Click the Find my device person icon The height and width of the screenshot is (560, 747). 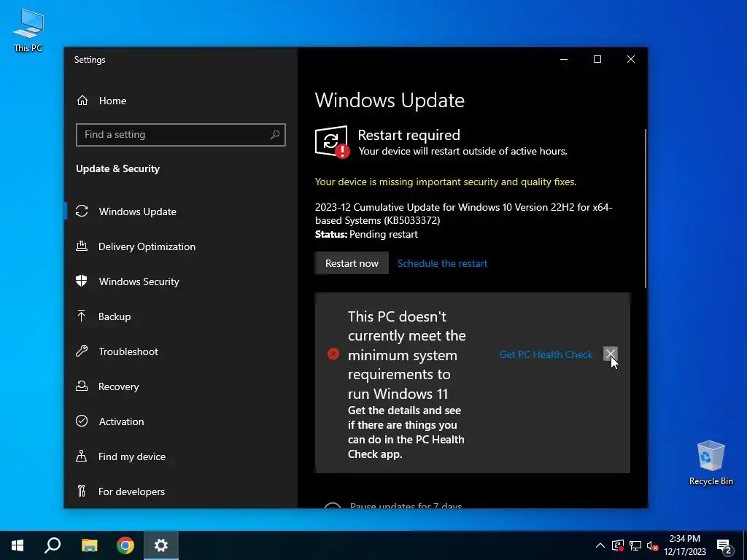tap(82, 456)
